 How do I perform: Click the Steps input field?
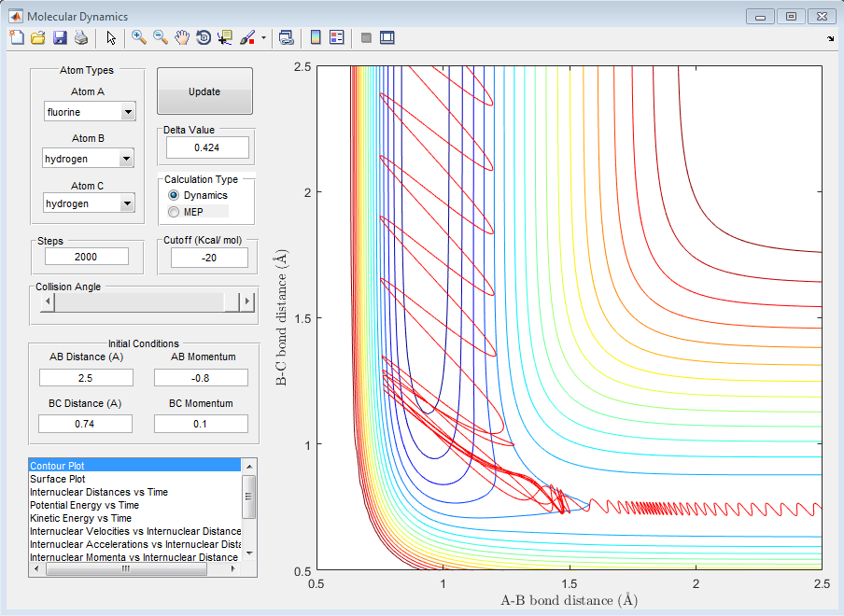(86, 257)
